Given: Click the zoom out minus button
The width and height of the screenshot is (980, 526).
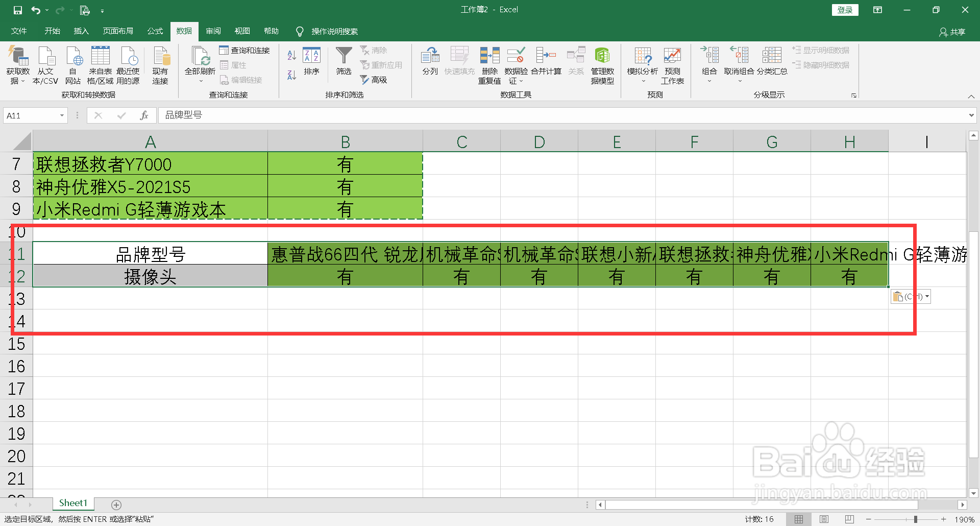Looking at the screenshot, I should pyautogui.click(x=868, y=519).
